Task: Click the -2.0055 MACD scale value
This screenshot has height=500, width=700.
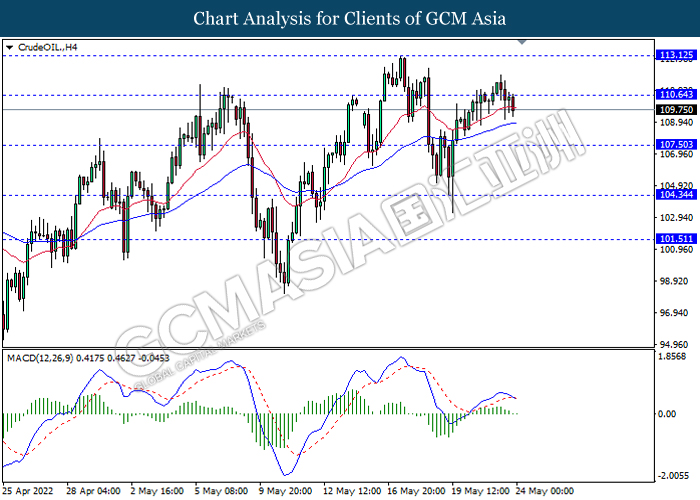Action: coord(674,476)
